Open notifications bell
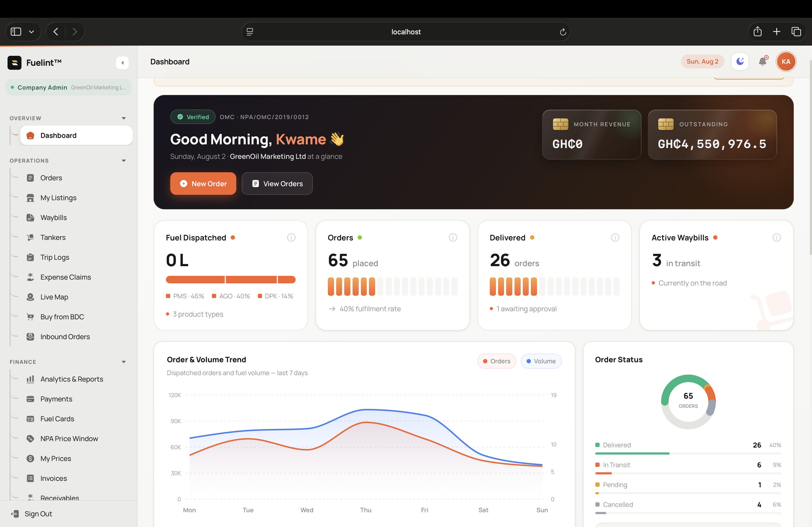Viewport: 812px width, 527px height. click(x=763, y=62)
